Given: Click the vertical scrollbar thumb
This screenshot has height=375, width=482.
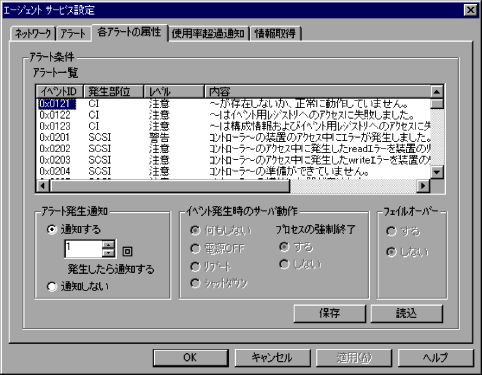Looking at the screenshot, I should tap(437, 103).
